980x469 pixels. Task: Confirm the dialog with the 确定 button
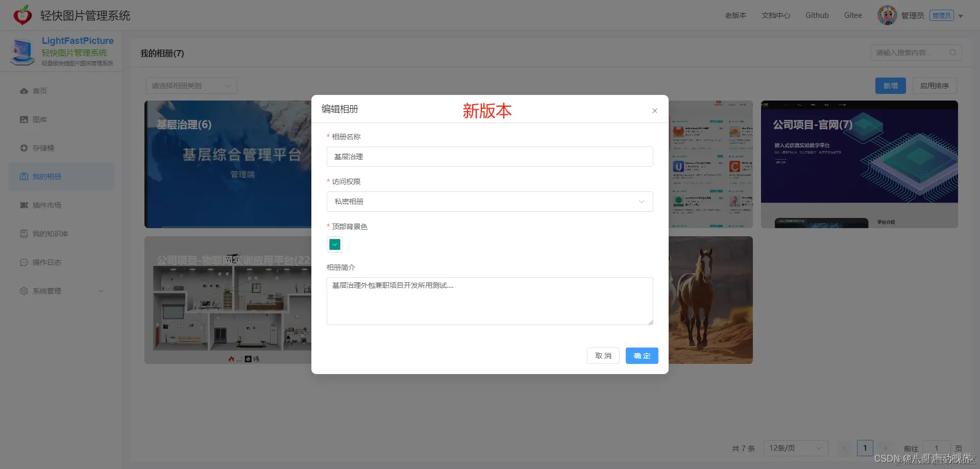(642, 356)
